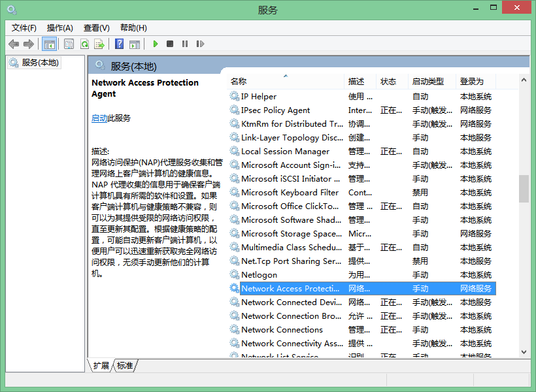Click the Refresh toolbar icon
Viewport: 536px width, 392px height.
(84, 44)
